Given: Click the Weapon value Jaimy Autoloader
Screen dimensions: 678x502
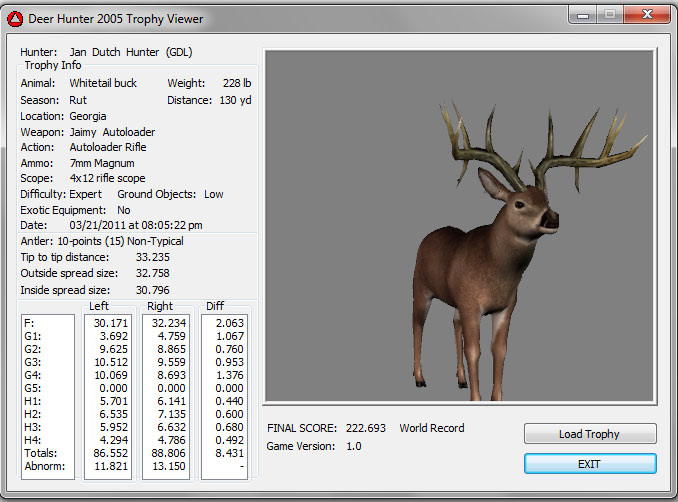Looking at the screenshot, I should pyautogui.click(x=112, y=132).
